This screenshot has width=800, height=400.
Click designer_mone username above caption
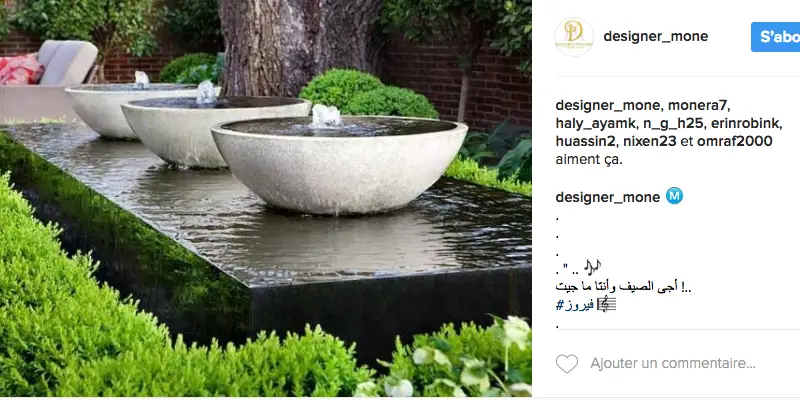point(608,197)
